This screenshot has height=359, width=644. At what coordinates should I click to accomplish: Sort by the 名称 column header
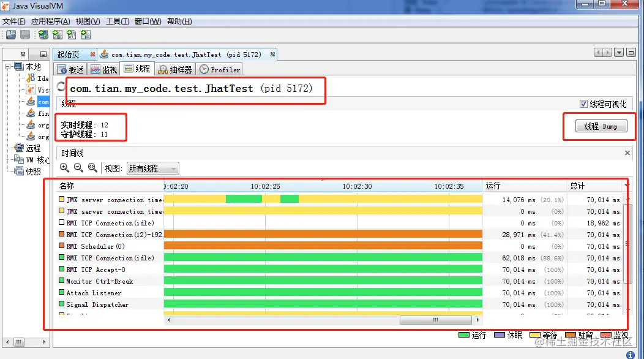pos(110,186)
